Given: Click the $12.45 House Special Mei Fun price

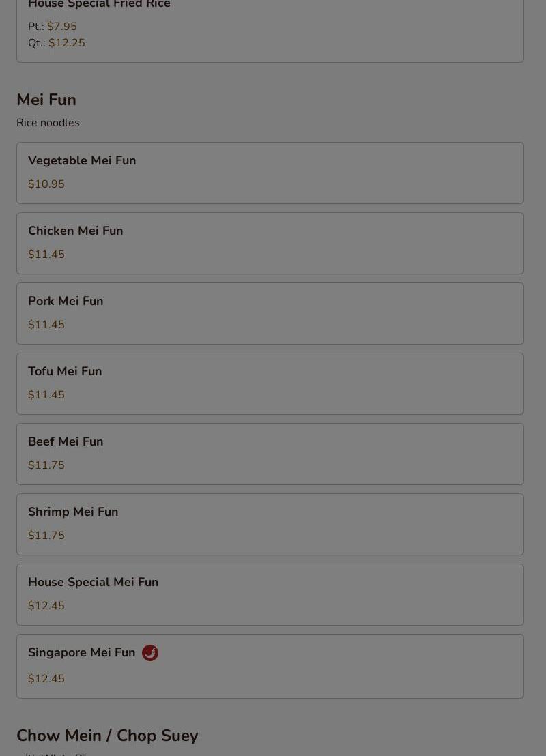Looking at the screenshot, I should coord(46,606).
